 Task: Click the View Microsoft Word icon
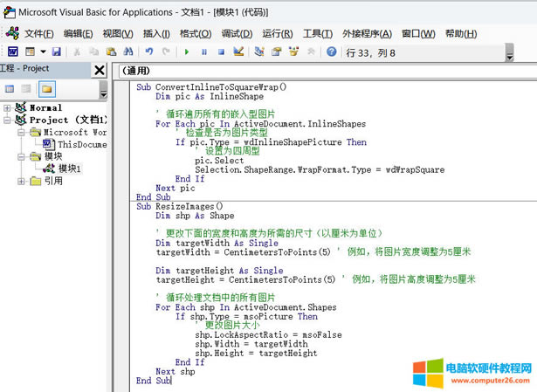[13, 52]
